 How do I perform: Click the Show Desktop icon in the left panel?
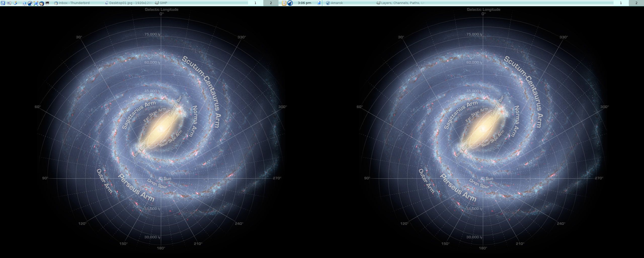[9, 3]
